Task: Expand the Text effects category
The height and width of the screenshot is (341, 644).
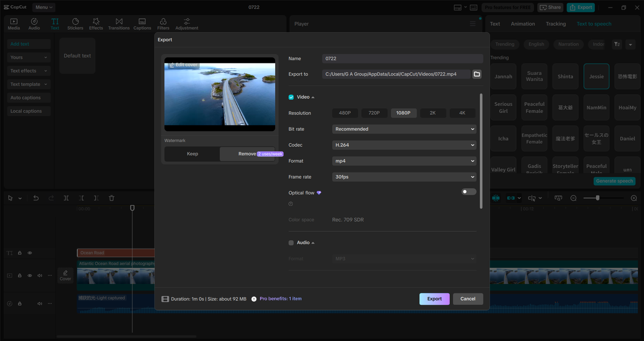Action: tap(29, 71)
